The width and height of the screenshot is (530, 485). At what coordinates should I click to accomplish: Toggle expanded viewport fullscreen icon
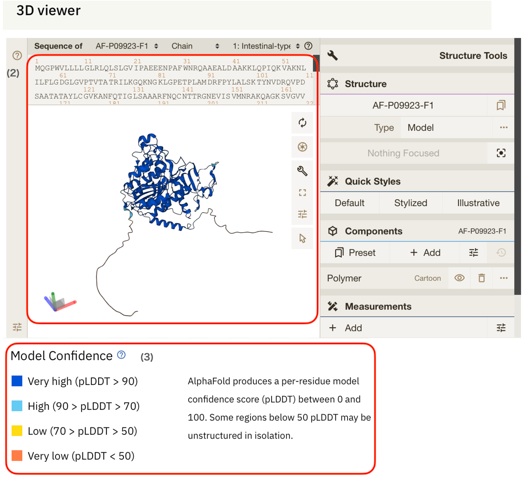point(302,193)
